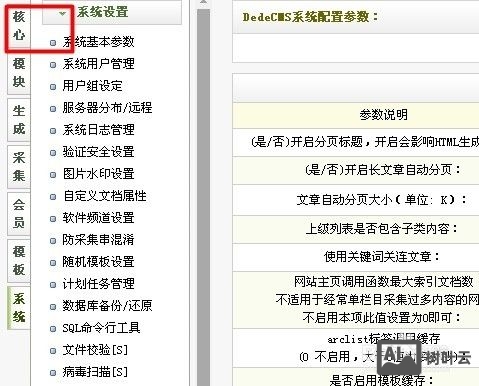Click 使用关键词关连文章 row
Image resolution: width=479 pixels, height=386 pixels.
356,257
